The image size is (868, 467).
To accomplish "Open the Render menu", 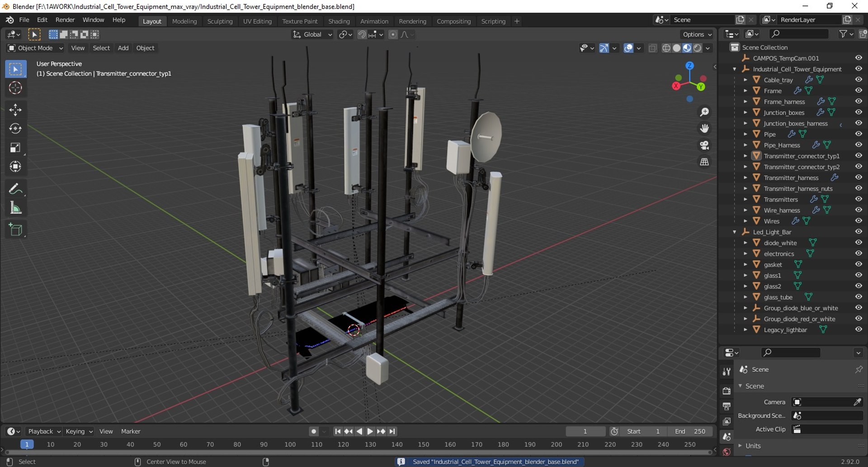I will tap(65, 20).
